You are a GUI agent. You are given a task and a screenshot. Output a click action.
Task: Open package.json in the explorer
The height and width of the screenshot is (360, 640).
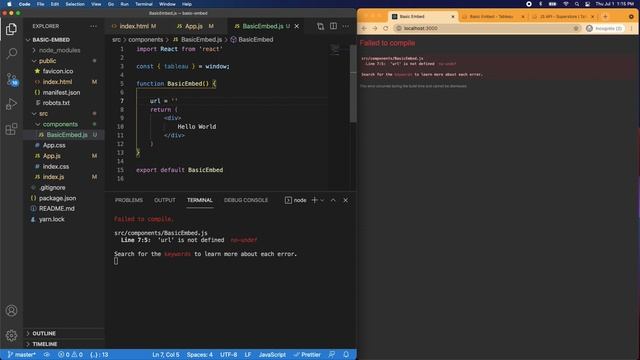tap(57, 198)
